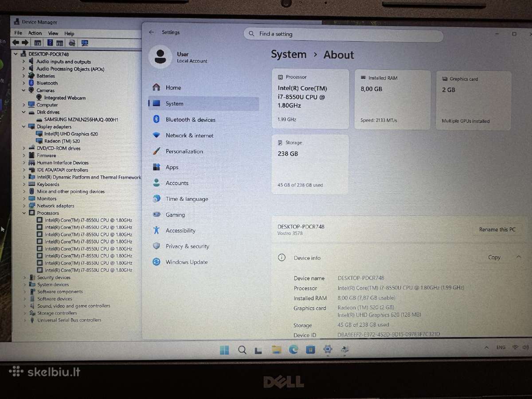Select Monitors category icon in device tree
The height and width of the screenshot is (399, 532).
32,199
